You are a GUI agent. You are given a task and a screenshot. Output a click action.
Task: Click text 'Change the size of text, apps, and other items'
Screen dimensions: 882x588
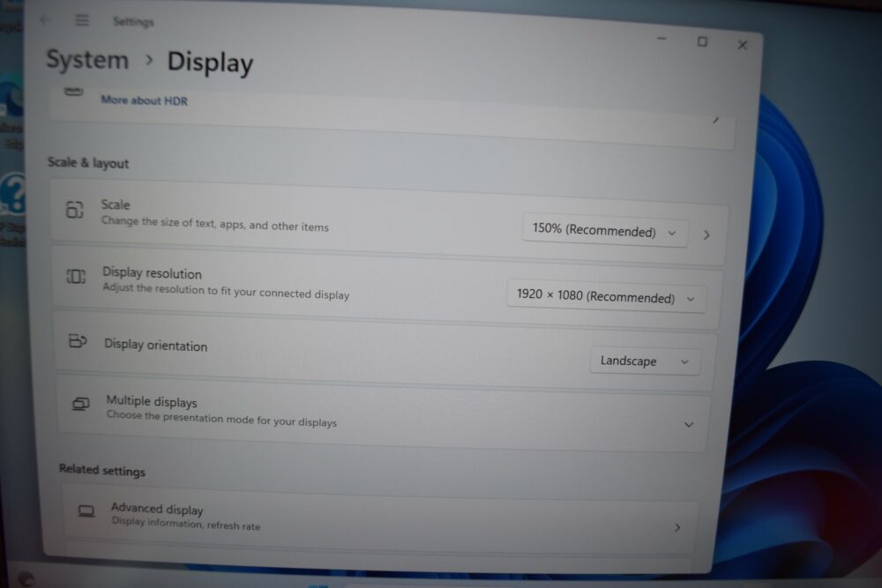coord(215,224)
